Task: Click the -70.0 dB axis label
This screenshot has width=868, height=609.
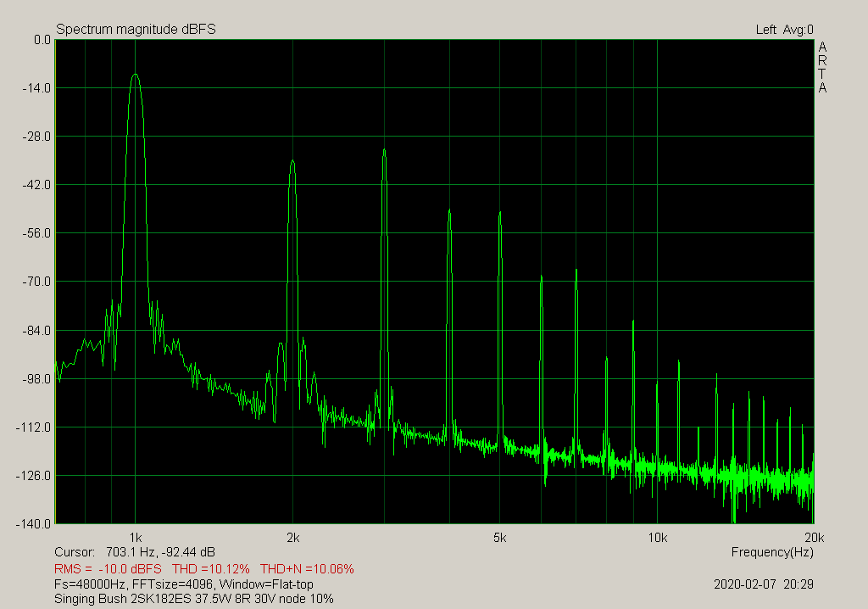Action: [x=36, y=282]
